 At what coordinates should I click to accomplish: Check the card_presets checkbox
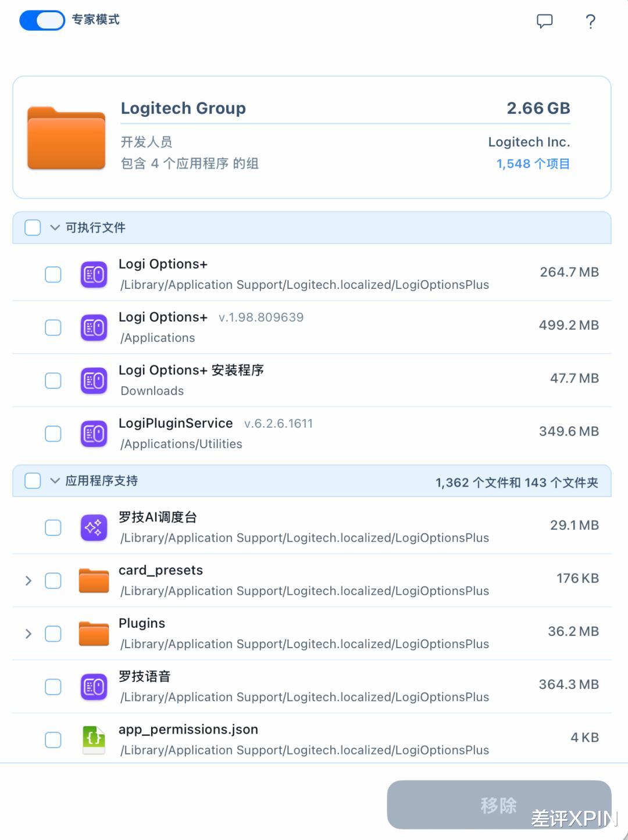pos(53,580)
